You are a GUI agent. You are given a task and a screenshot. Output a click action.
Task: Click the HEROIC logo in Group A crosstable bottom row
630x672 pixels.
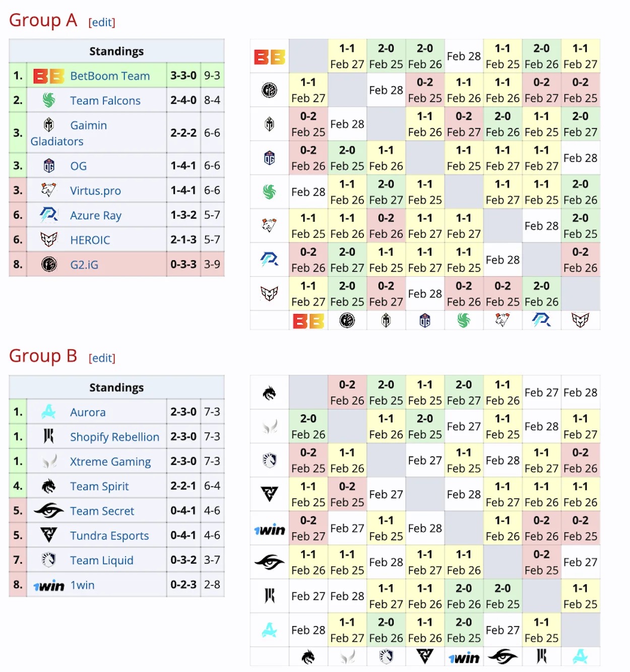click(x=580, y=320)
